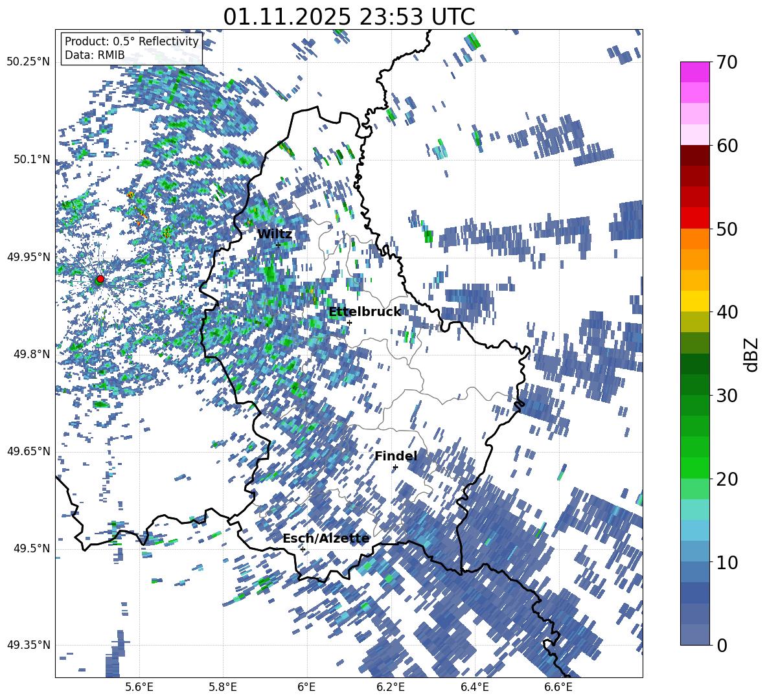
Task: Click the 6.2°E longitude label
Action: point(391,687)
